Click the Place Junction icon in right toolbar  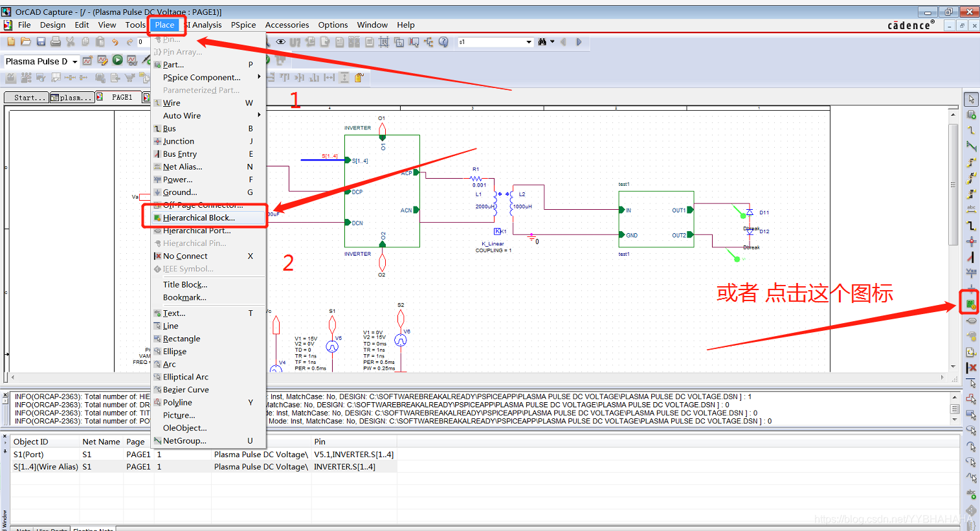click(x=971, y=242)
